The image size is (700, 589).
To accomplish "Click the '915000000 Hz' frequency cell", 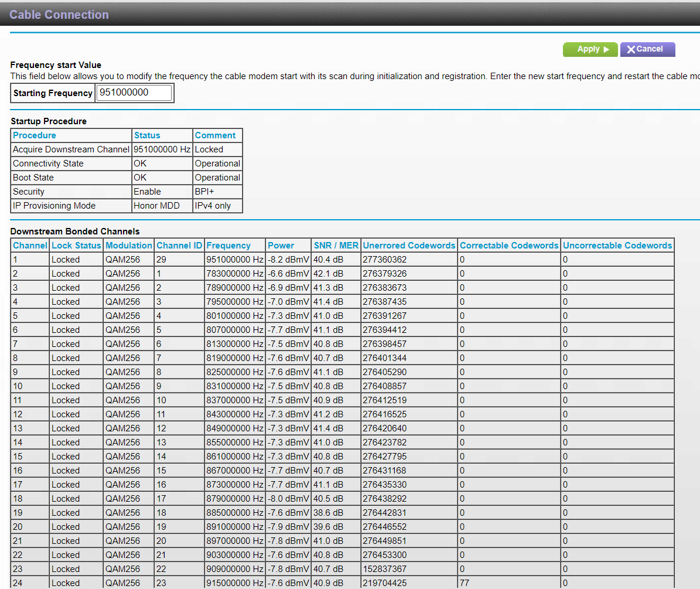I will (235, 583).
